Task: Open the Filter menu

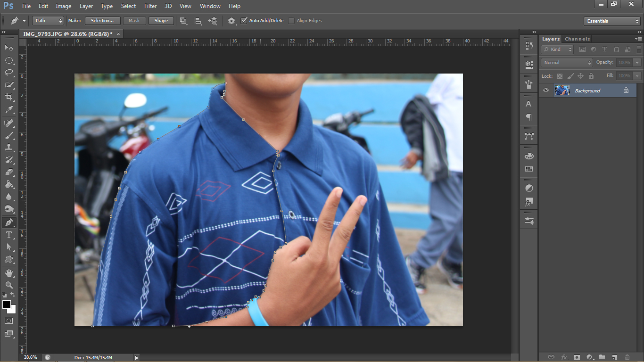Action: coord(150,6)
